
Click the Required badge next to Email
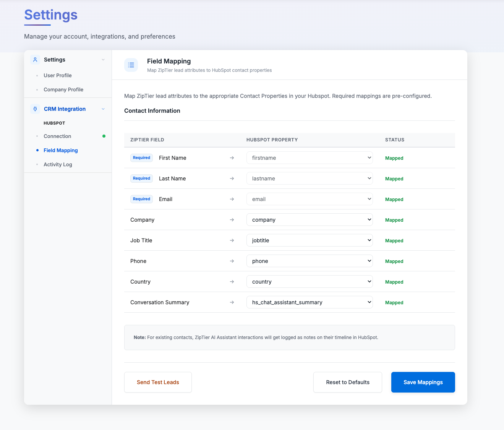[141, 199]
